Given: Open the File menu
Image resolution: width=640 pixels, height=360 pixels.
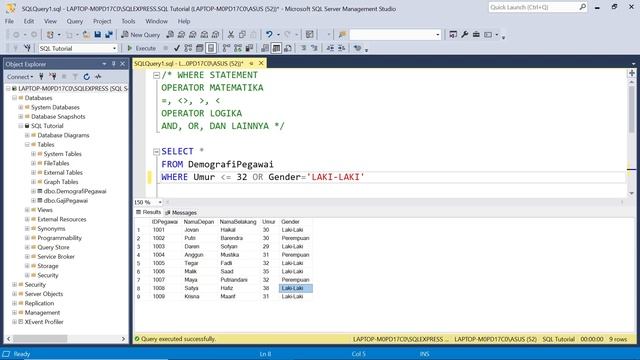Looking at the screenshot, I should tap(9, 21).
